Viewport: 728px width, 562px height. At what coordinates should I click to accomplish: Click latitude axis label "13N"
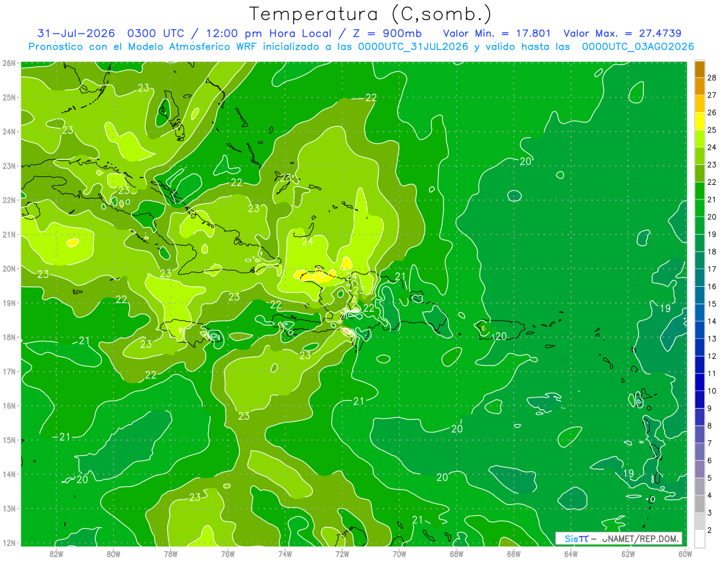pos(8,509)
